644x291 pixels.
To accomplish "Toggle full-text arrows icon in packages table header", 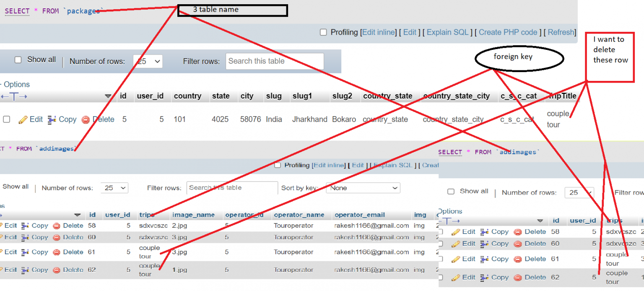I will [14, 96].
